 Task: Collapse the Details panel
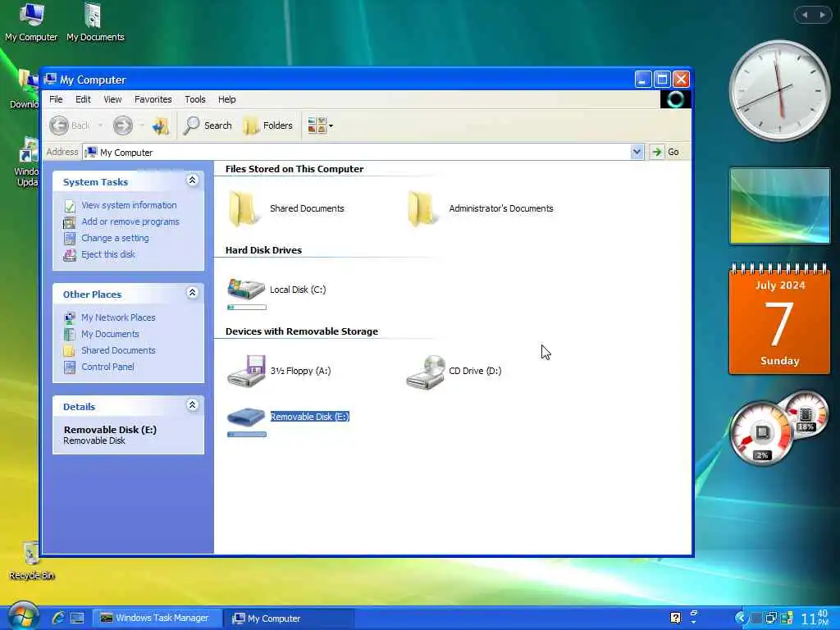point(192,404)
